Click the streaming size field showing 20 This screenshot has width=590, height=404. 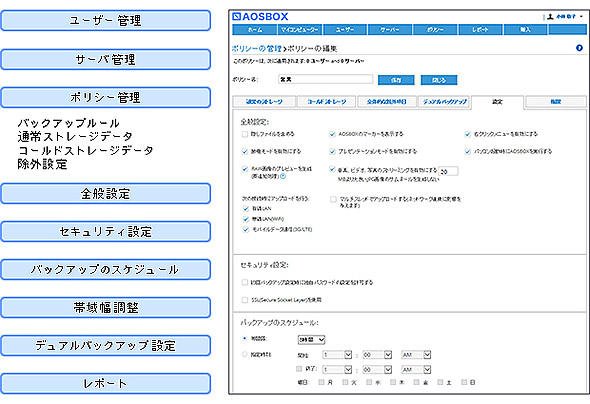click(448, 171)
